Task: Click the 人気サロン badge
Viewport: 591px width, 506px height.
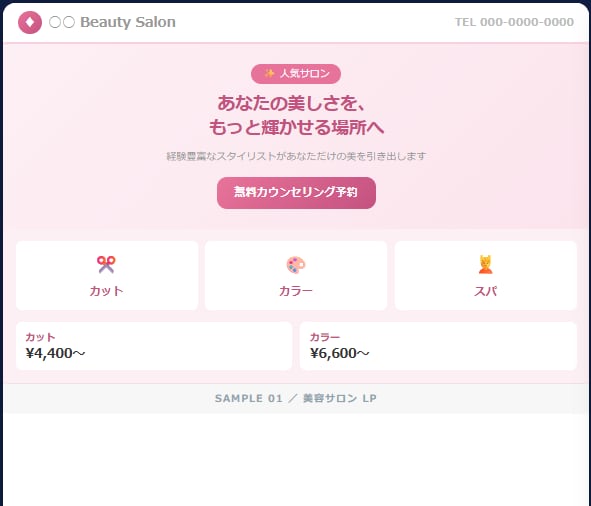Action: click(x=296, y=74)
